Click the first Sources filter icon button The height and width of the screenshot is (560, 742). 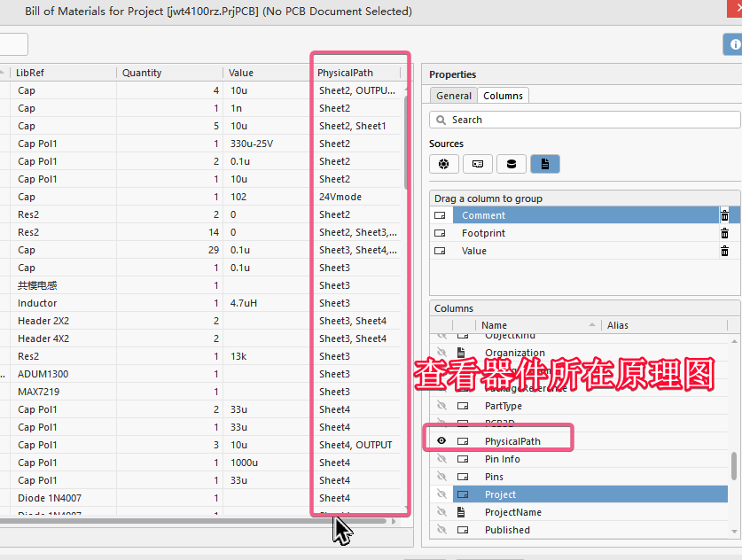[443, 163]
